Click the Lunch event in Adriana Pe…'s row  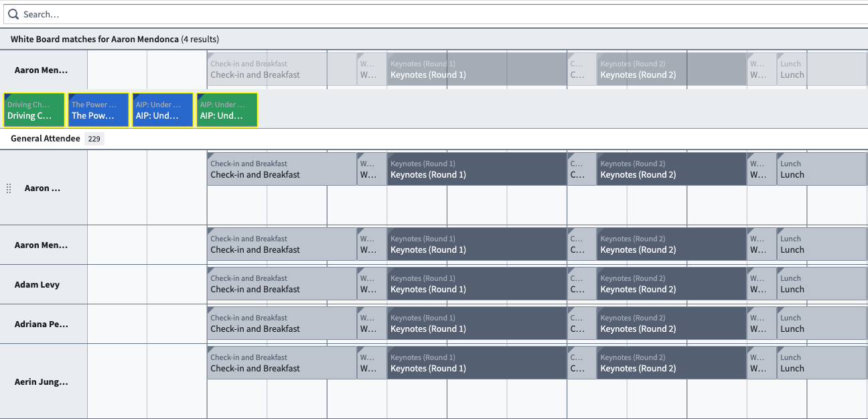point(821,324)
